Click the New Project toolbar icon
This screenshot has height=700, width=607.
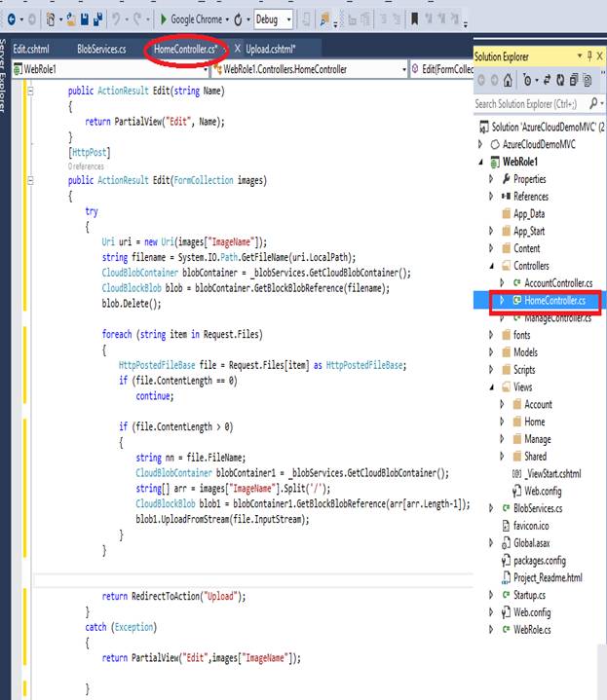pos(51,19)
